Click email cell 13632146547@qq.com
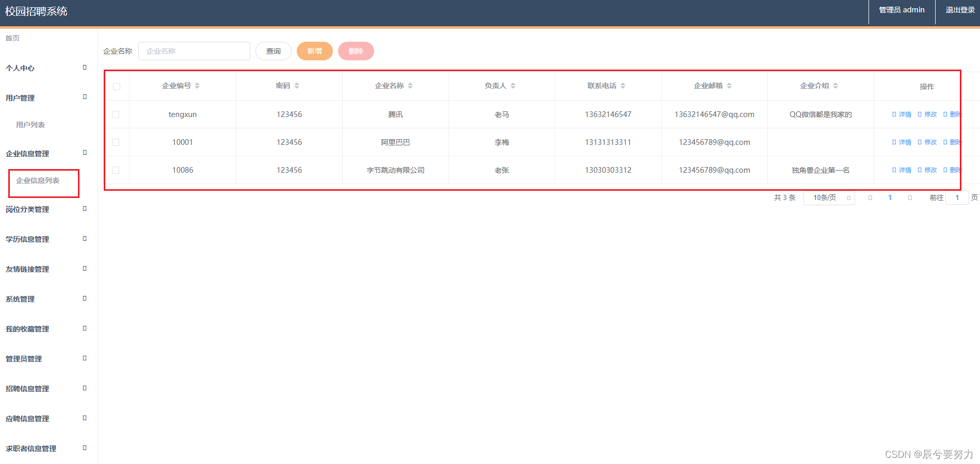This screenshot has height=464, width=980. tap(714, 114)
